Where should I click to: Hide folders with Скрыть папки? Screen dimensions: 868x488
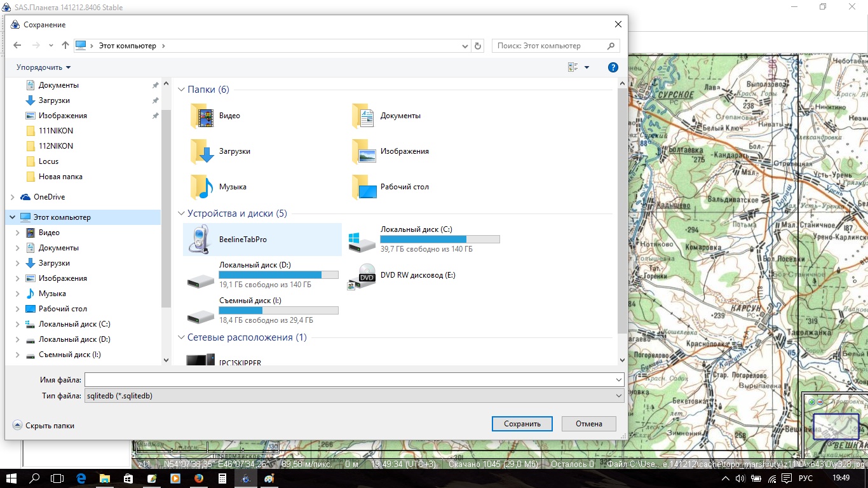click(x=43, y=426)
